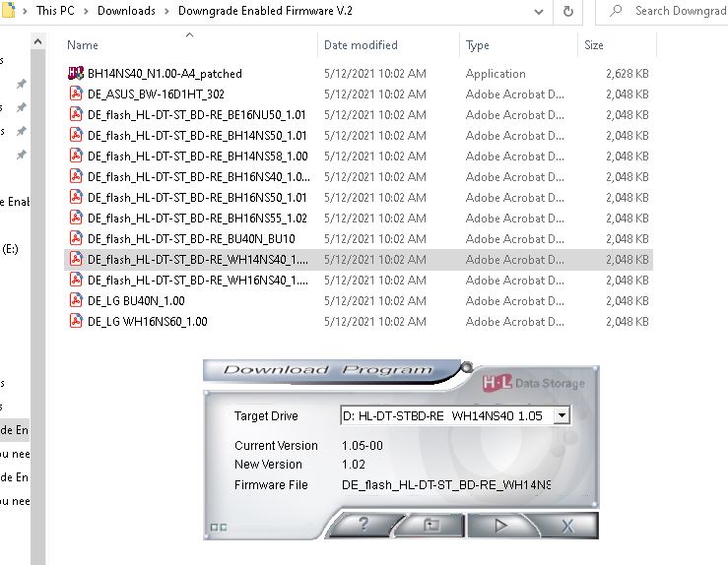
Task: Select file name BH14NS40_N1.00-A4_patched
Action: pos(165,73)
